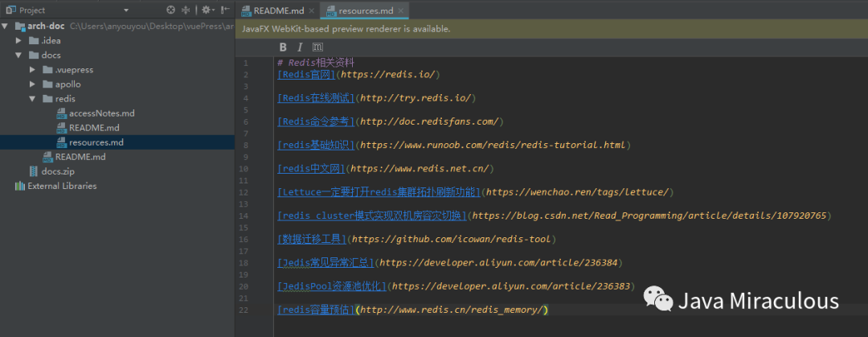Viewport: 868px width, 337px height.
Task: Click the URL https://github.com/icowan/redis-tool
Action: 451,240
